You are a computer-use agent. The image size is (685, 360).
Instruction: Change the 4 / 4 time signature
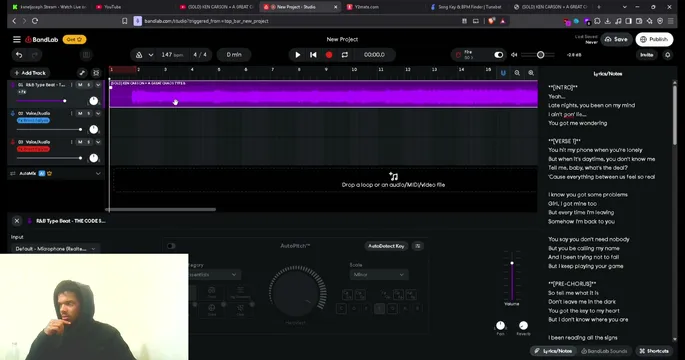coord(200,55)
